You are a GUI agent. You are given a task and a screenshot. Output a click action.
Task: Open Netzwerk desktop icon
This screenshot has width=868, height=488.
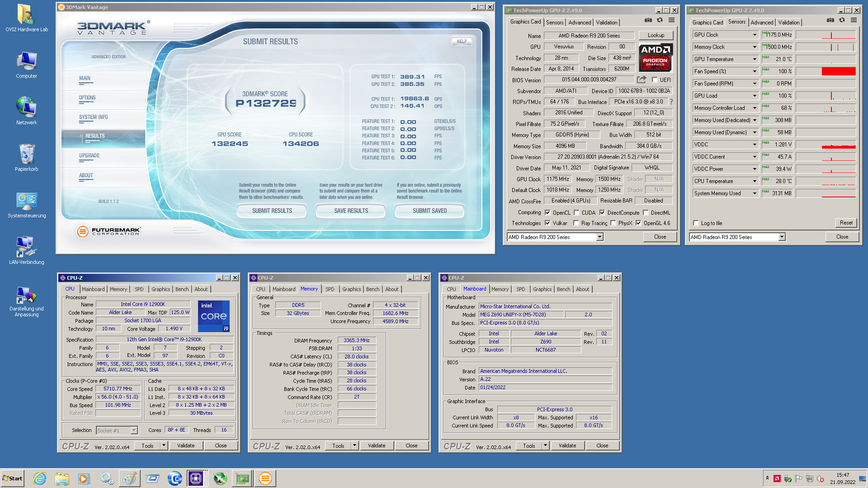[26, 111]
